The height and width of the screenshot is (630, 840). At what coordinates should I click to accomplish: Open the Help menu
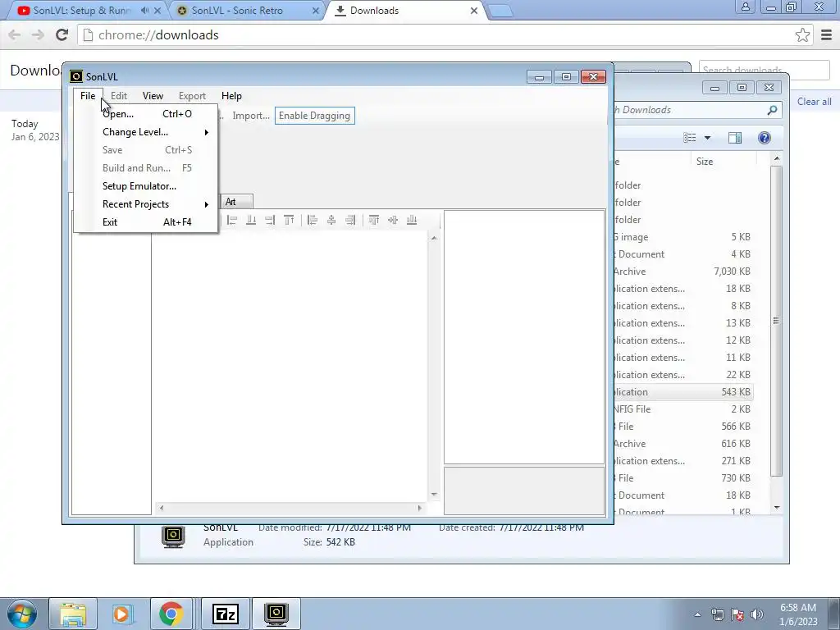click(x=231, y=96)
